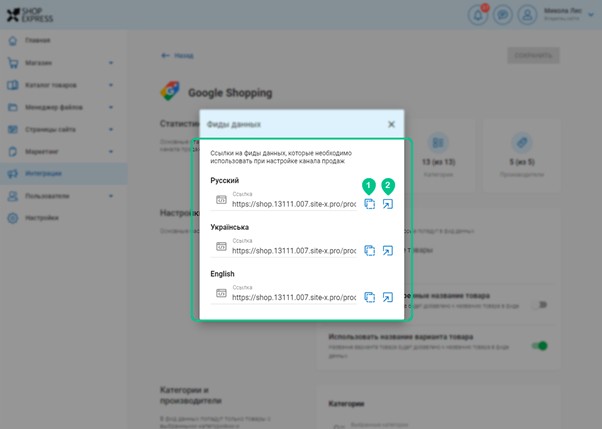602x429 pixels.
Task: Click the ShopExpress logo
Action: 29,15
